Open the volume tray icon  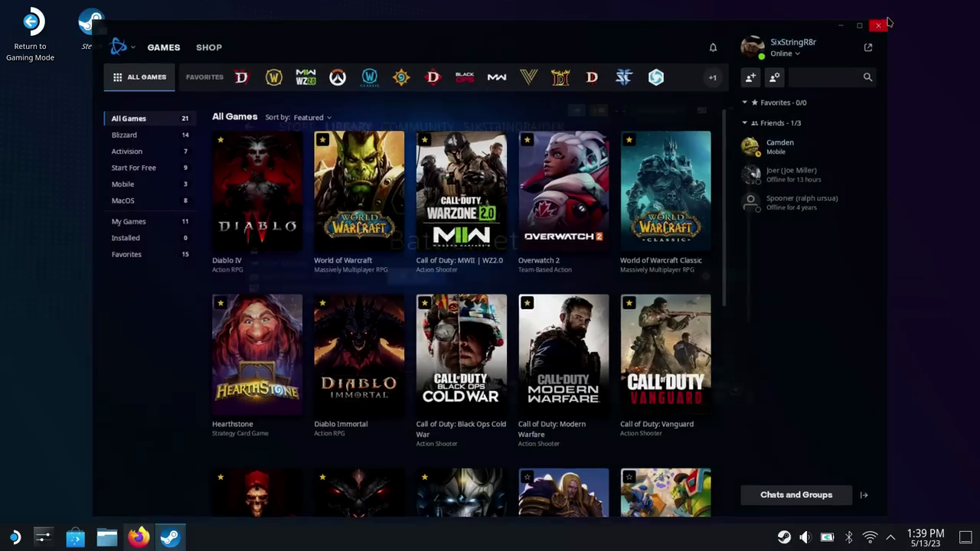click(x=805, y=537)
